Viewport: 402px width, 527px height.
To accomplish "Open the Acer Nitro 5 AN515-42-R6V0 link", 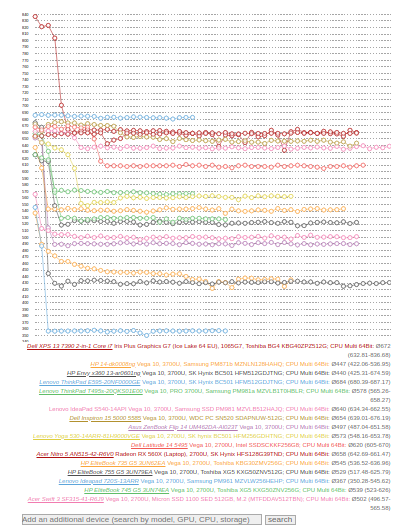I will [x=75, y=454].
